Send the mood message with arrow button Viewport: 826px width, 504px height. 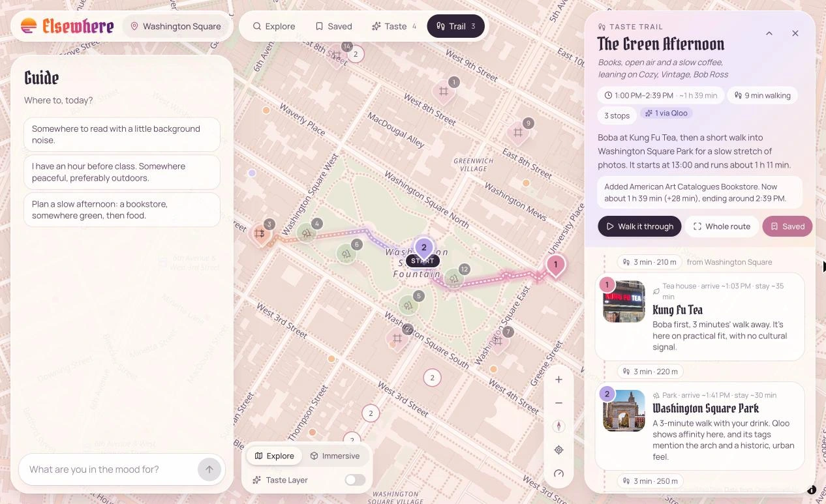[209, 469]
